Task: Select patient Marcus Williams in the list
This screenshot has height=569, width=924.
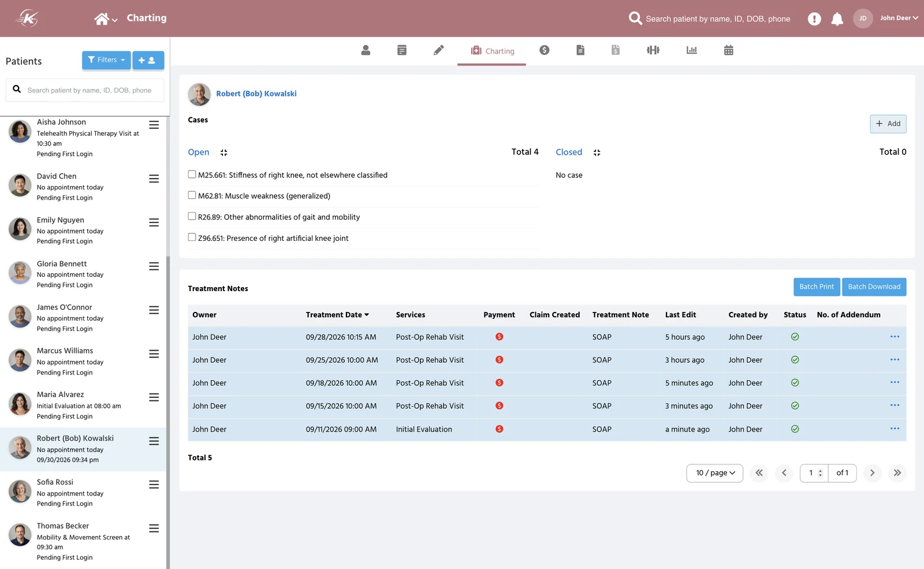Action: pyautogui.click(x=84, y=361)
